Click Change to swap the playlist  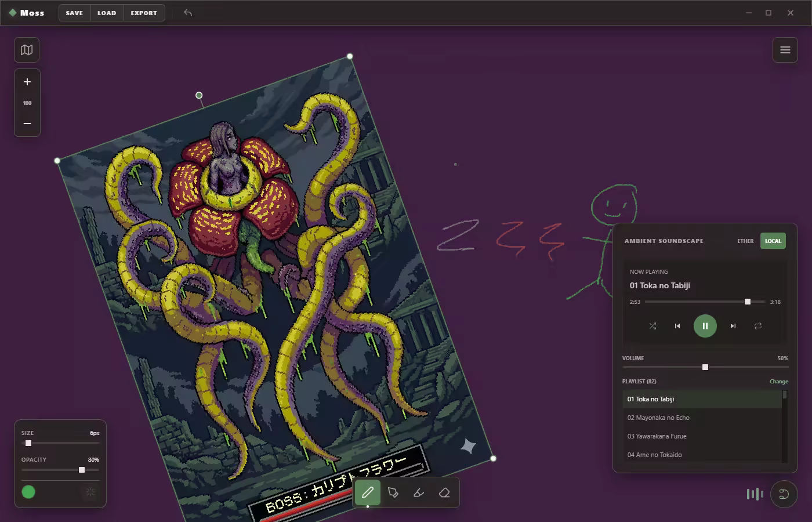click(779, 381)
